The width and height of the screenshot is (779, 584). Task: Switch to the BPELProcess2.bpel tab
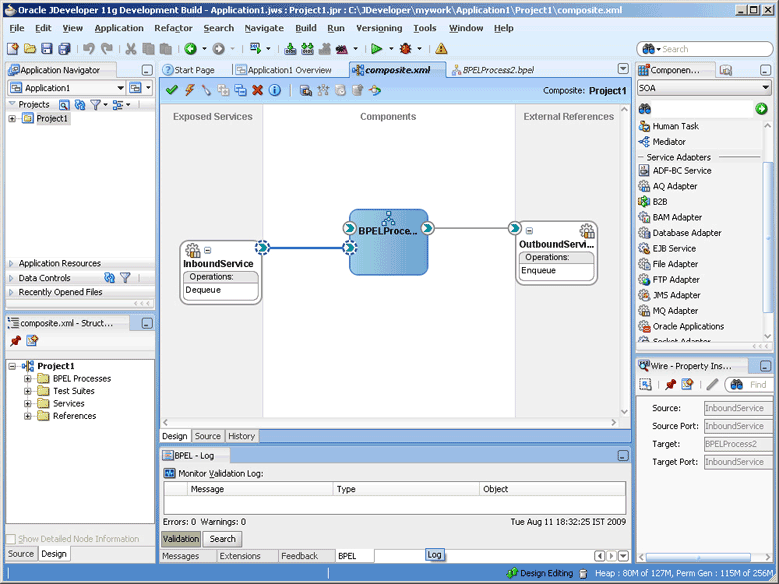(493, 70)
